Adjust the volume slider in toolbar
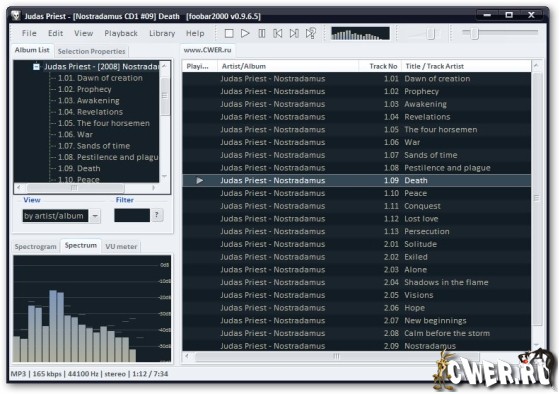Screen dimensions: 560x394 (x=430, y=34)
